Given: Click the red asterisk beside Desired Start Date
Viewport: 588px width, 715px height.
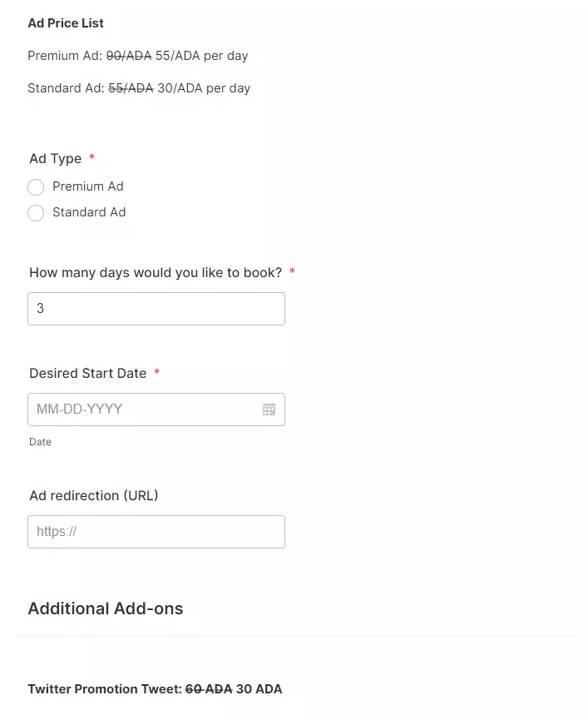Looking at the screenshot, I should [x=156, y=371].
